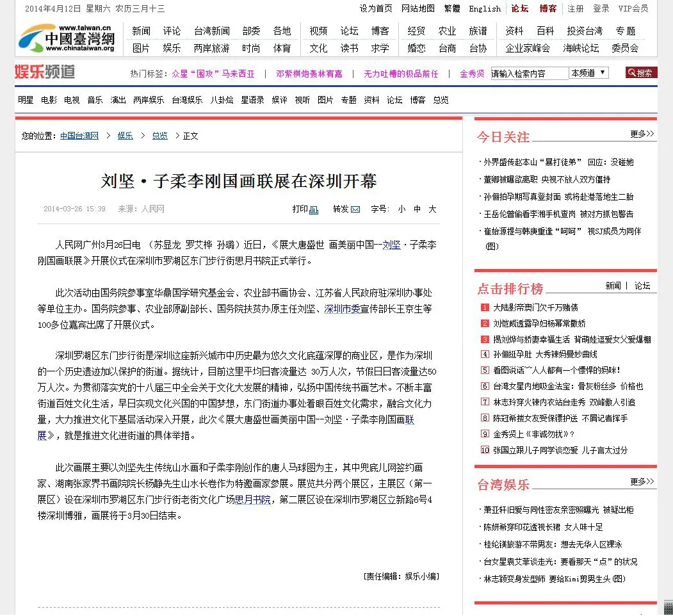The width and height of the screenshot is (673, 616).
Task: Click the red 论坛 top link
Action: tap(520, 8)
